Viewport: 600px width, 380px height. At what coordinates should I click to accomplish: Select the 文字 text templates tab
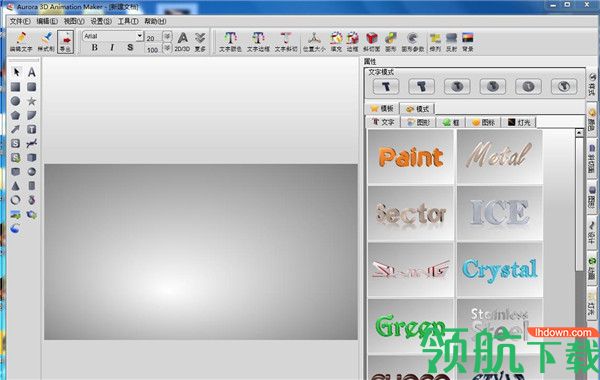click(x=383, y=122)
